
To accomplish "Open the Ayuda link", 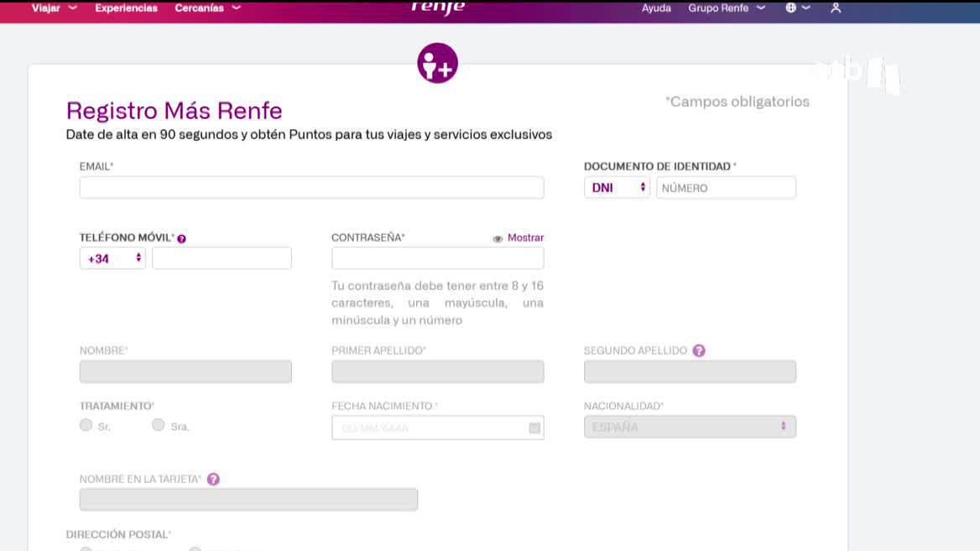I will pos(656,8).
